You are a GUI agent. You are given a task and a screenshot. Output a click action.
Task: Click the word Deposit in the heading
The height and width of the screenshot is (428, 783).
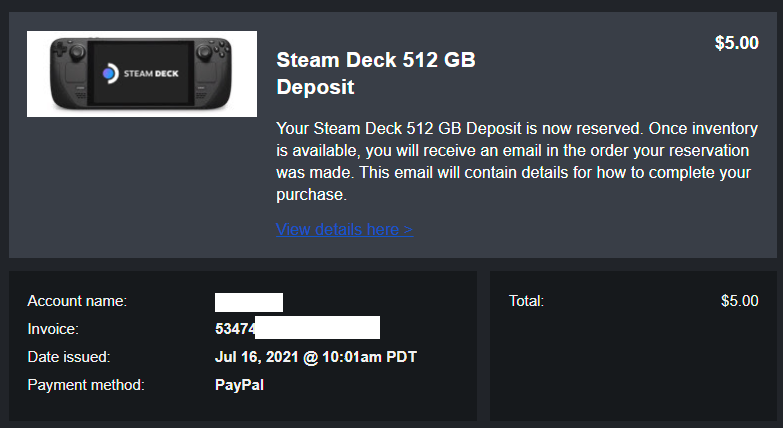315,87
